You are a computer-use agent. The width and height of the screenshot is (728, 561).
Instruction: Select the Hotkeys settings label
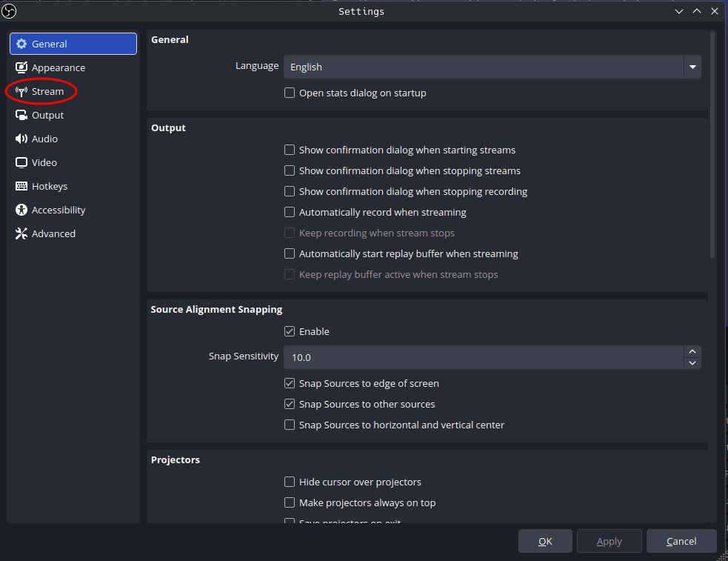click(50, 186)
